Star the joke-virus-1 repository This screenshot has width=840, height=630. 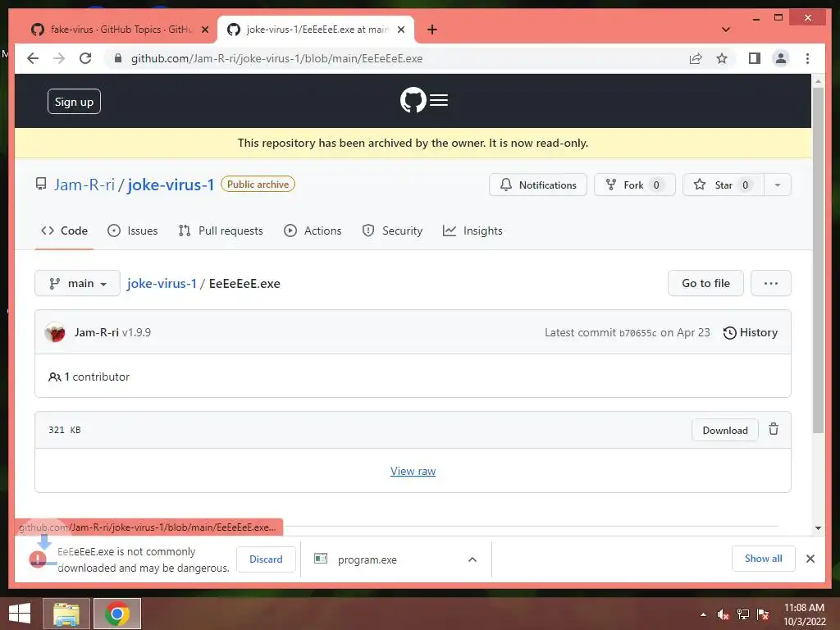(724, 185)
